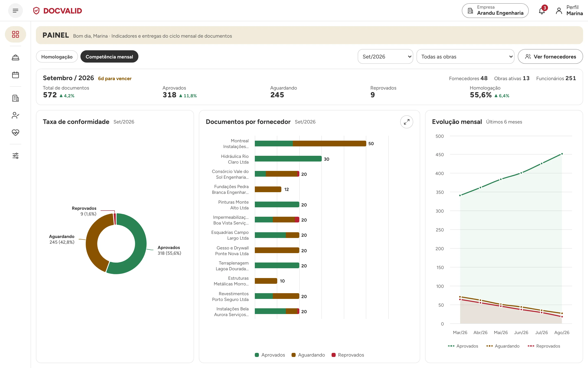Image resolution: width=588 pixels, height=368 pixels.
Task: Open the user check sidebar icon
Action: click(x=16, y=115)
